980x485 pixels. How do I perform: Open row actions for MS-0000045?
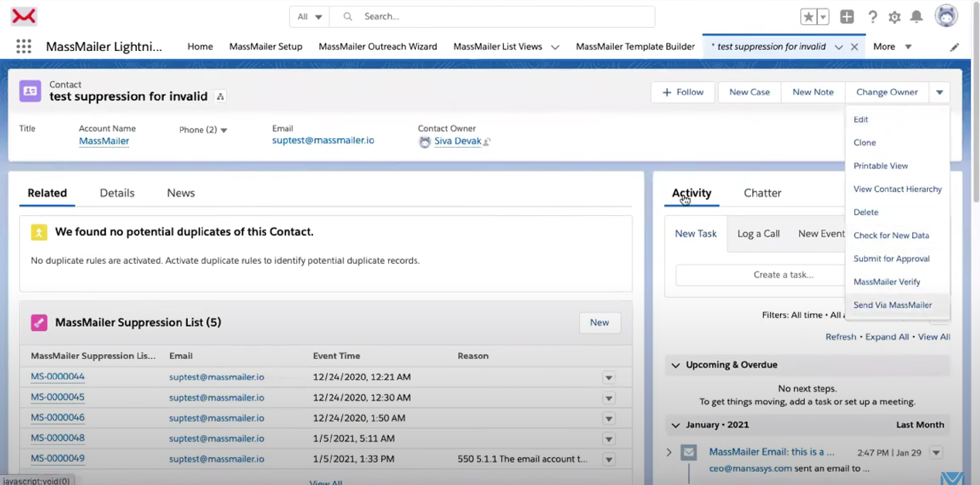tap(609, 398)
